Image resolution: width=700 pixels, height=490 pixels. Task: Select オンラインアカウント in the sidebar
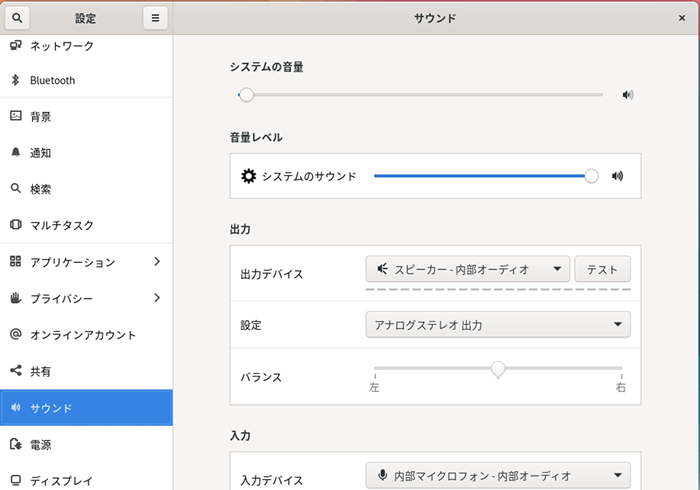click(x=82, y=335)
